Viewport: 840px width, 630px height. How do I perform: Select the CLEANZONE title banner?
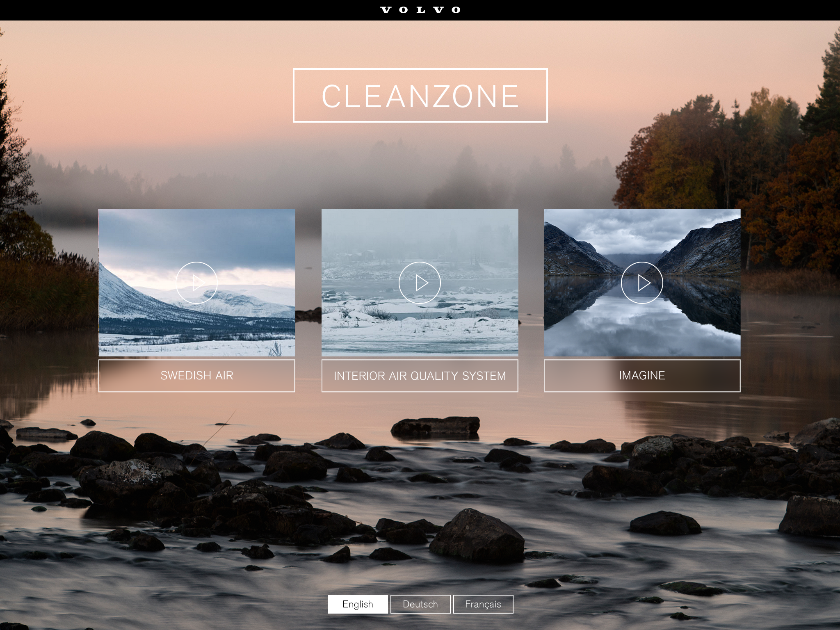pos(420,95)
